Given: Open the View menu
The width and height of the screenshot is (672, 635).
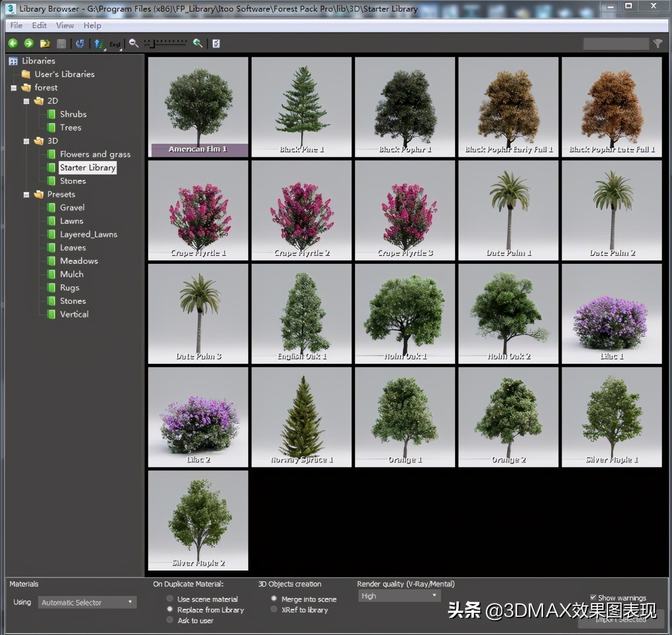Looking at the screenshot, I should 64,25.
